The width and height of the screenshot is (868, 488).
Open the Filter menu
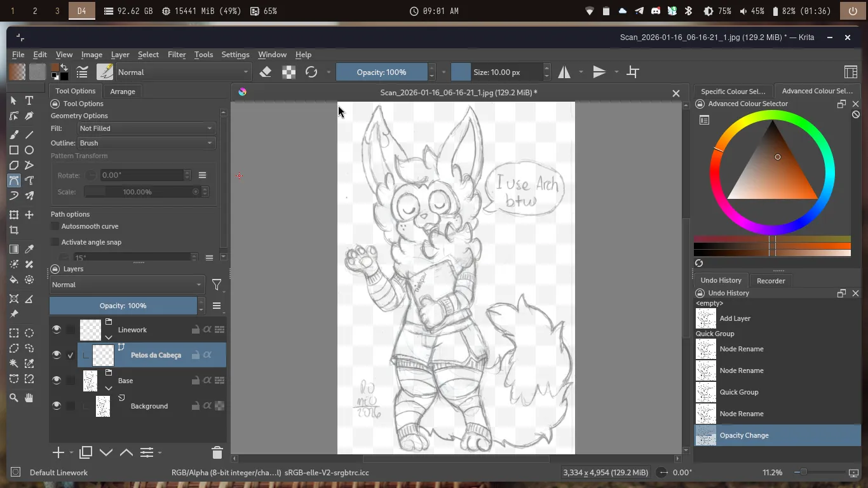point(177,55)
